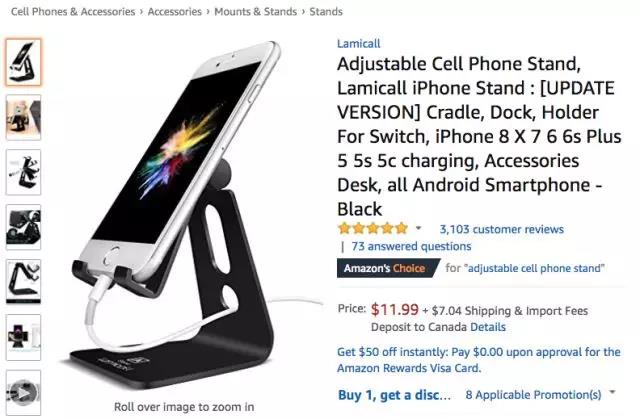
Task: Open the Stands breadcrumb category
Action: 326,12
